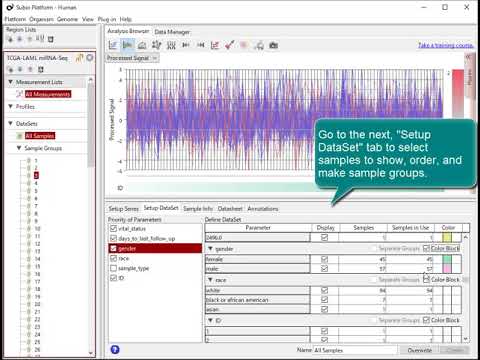Click the red chart icon in toolbar
The width and height of the screenshot is (480, 360).
coord(215,45)
